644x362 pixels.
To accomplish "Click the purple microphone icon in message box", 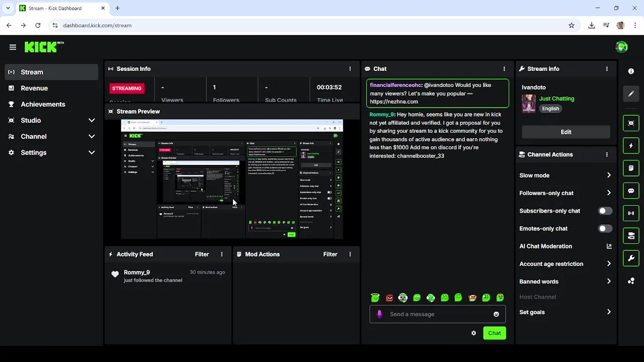I will point(379,314).
